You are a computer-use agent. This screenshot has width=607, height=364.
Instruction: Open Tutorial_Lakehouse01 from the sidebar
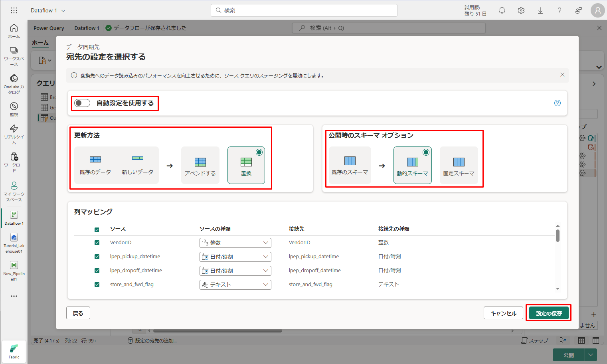(x=14, y=243)
